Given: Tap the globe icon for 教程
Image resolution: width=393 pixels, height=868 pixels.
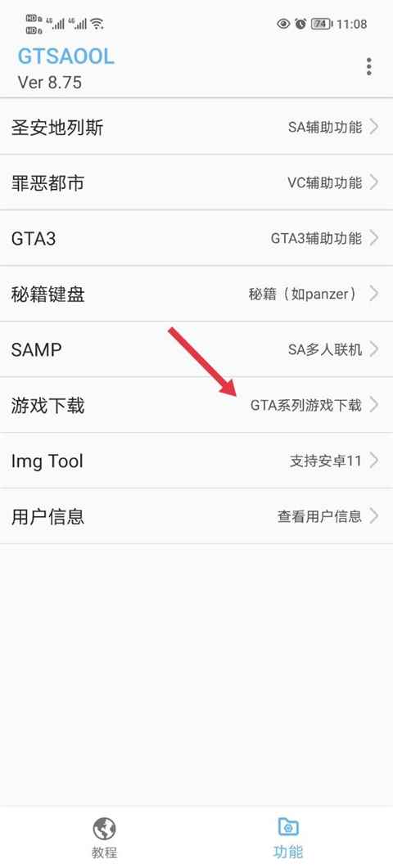Looking at the screenshot, I should [x=104, y=828].
